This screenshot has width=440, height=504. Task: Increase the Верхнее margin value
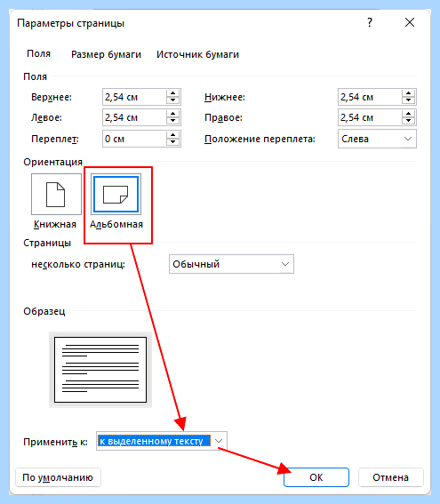[x=173, y=93]
